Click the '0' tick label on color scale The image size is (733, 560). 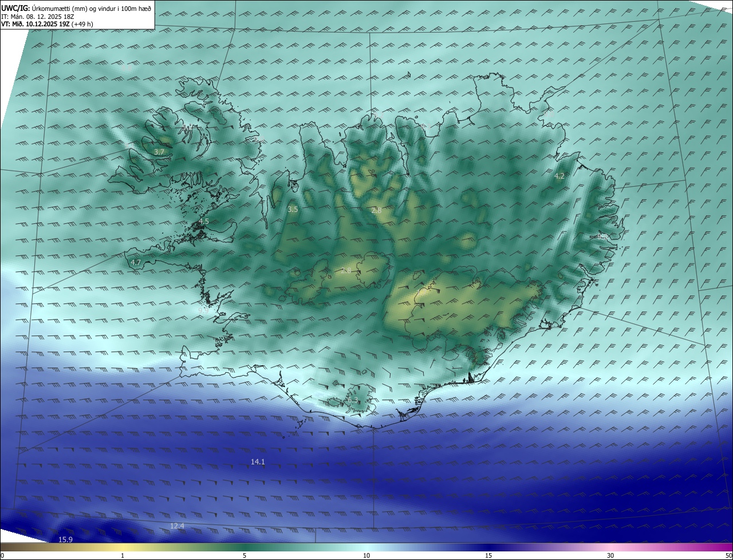(2, 555)
